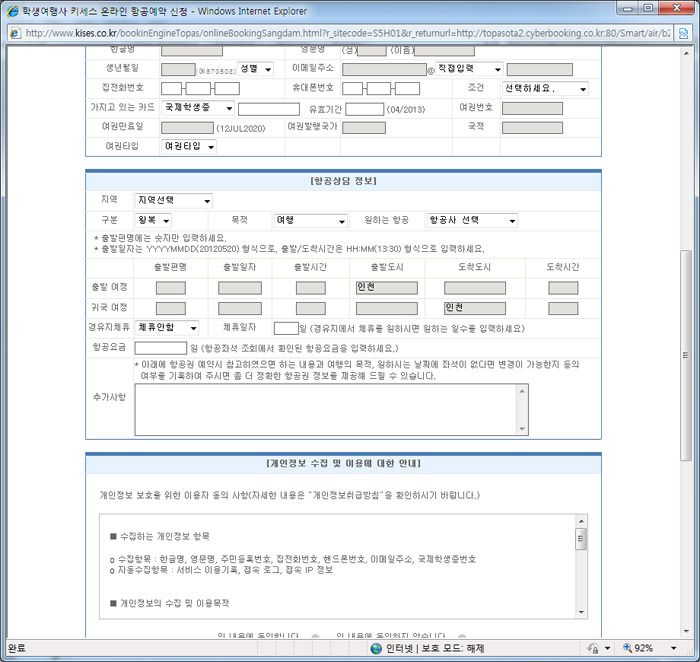Click the email address input field
This screenshot has width=700, height=662.
pyautogui.click(x=384, y=70)
